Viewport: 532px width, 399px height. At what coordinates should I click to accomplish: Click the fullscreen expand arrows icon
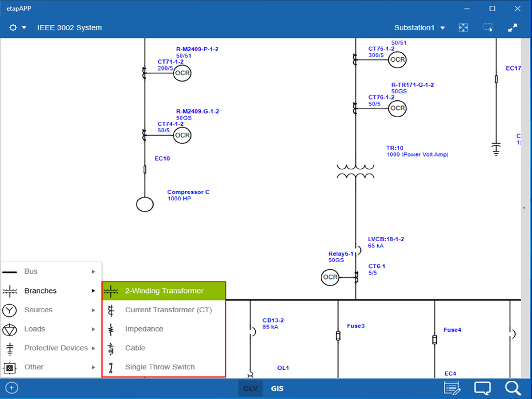click(513, 28)
